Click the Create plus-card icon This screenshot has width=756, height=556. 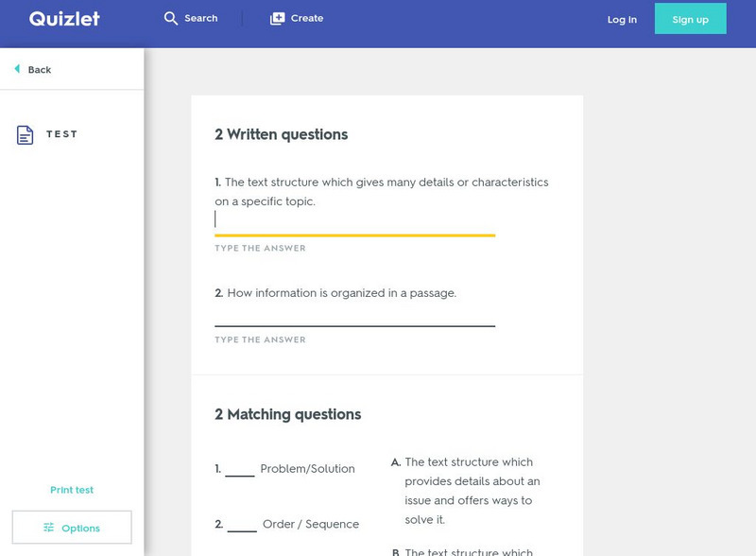[277, 18]
